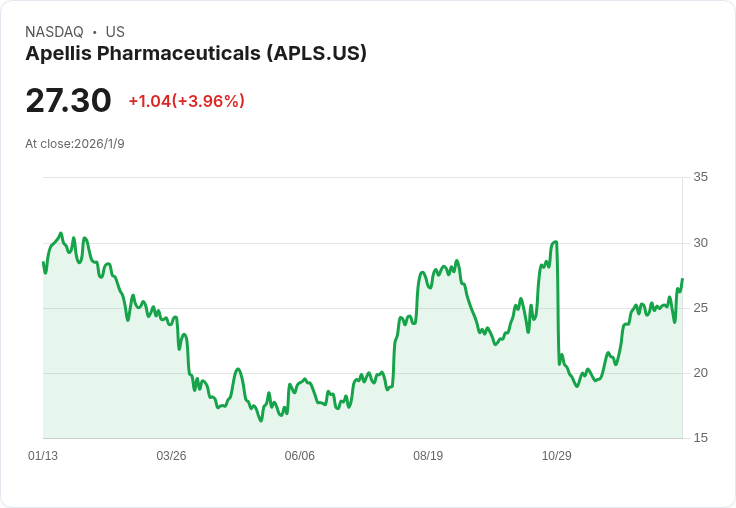Click the 01/13 date axis label
This screenshot has width=736, height=508.
43,456
